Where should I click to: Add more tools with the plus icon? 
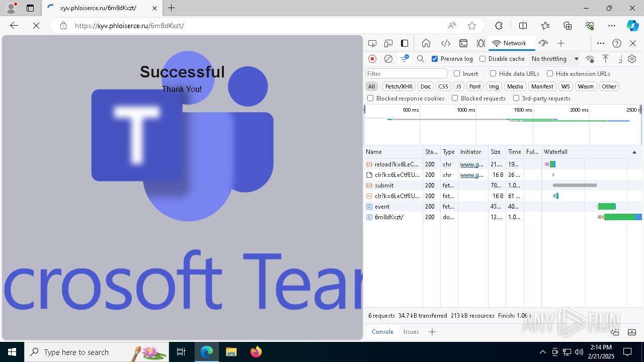point(561,43)
